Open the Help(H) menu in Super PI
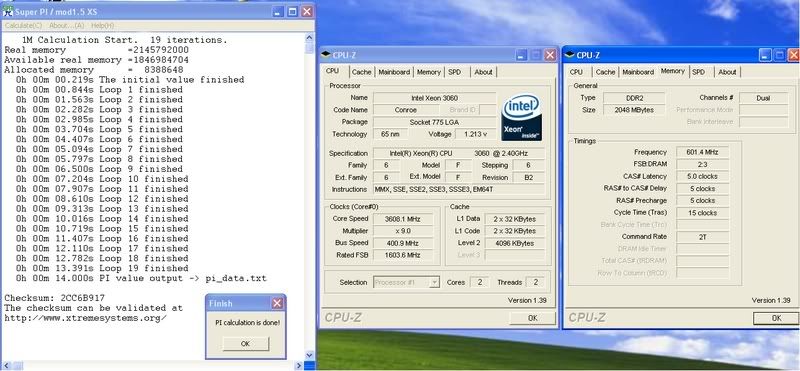Screen dimensions: 800x371 103,25
